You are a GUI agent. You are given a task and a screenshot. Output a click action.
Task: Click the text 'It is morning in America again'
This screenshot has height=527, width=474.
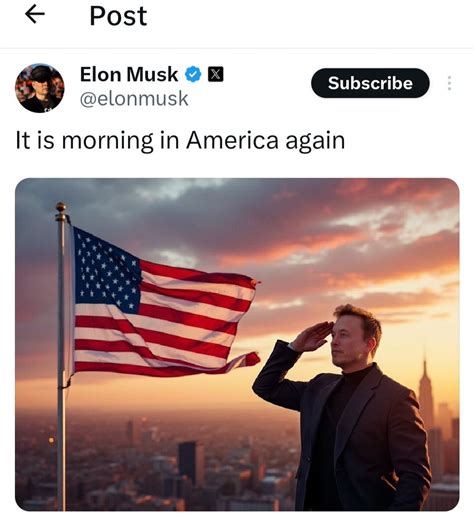[x=180, y=140]
